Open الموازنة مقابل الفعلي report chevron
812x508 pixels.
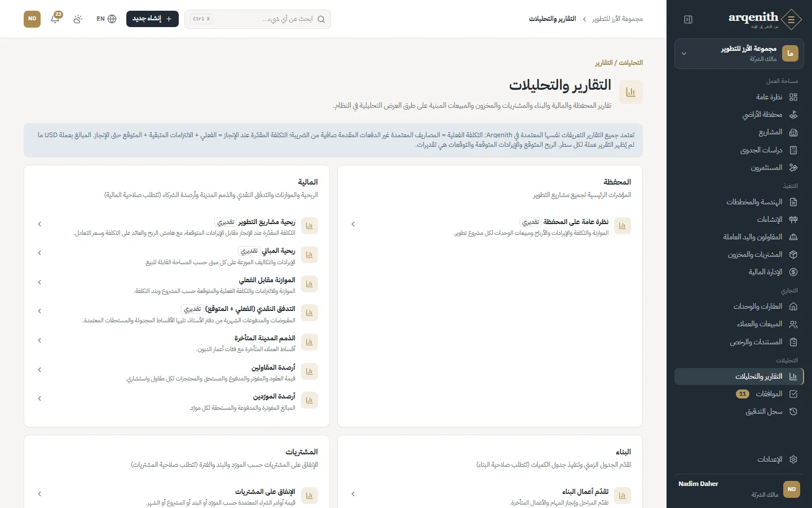(x=39, y=282)
